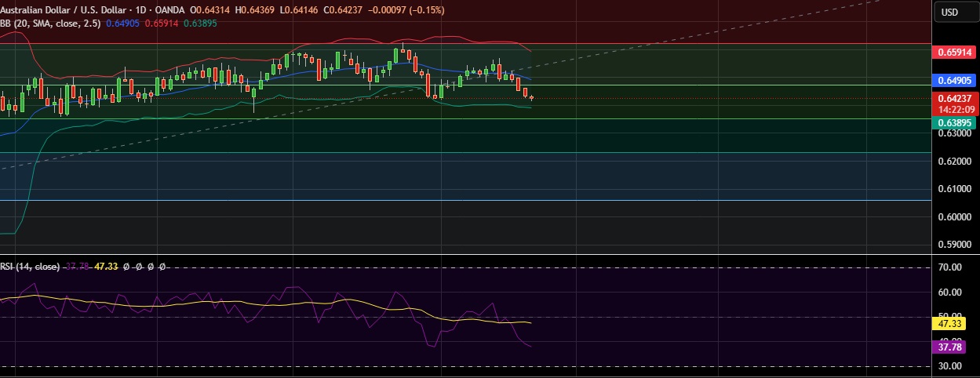
Task: Click the yellow 47.33 value in RSI legend
Action: tap(106, 267)
